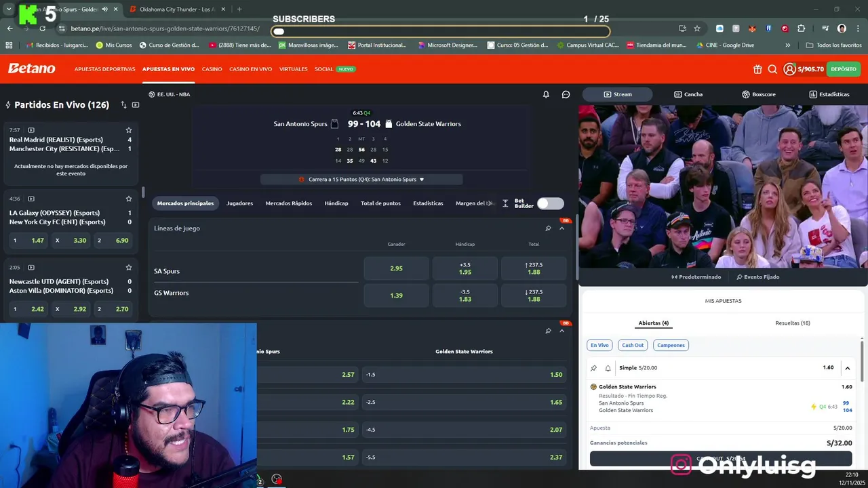868x488 pixels.
Task: Select GS Warriors winner odds 1.39
Action: point(397,296)
